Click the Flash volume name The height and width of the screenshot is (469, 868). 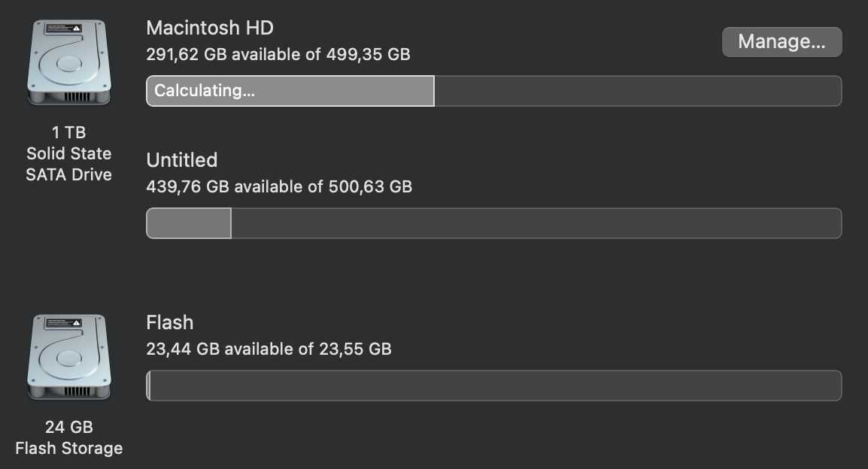point(170,322)
